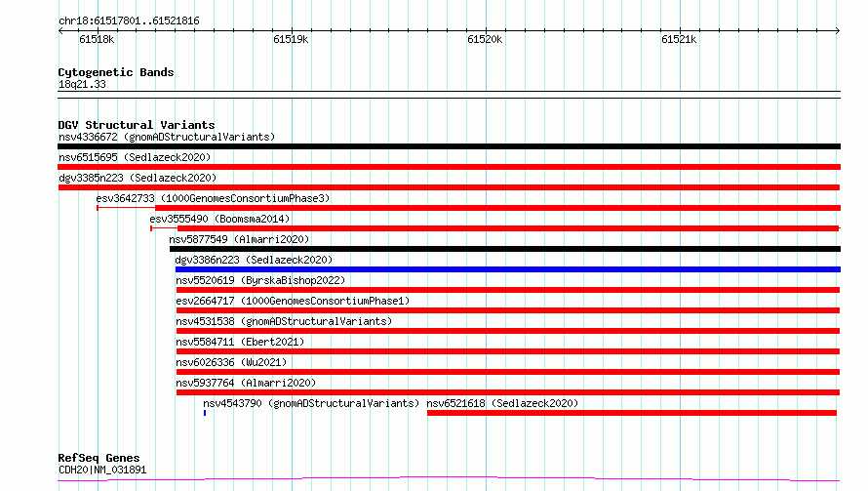The image size is (868, 491).
Task: Open variant esv2664717 (1000GenomesConsortiumPhase1) label
Action: click(x=293, y=301)
